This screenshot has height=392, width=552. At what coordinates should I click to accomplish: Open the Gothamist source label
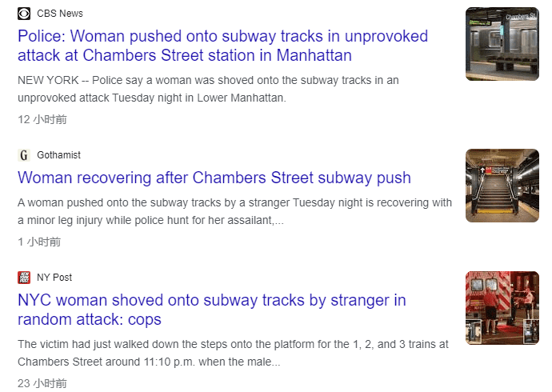tap(58, 155)
